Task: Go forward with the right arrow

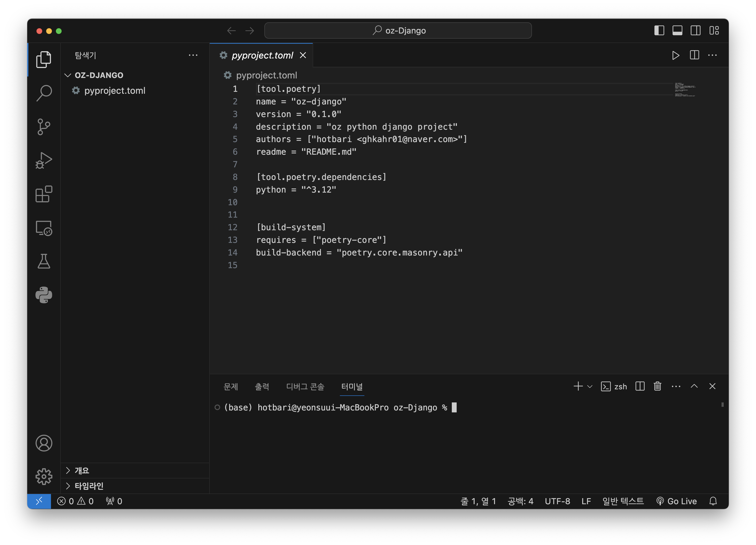Action: pos(250,31)
